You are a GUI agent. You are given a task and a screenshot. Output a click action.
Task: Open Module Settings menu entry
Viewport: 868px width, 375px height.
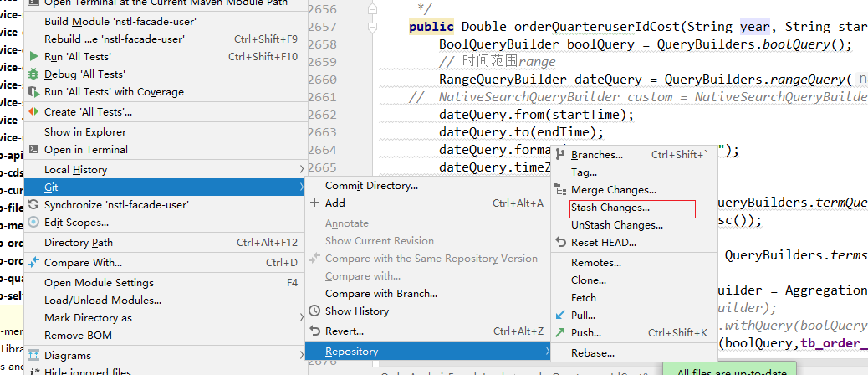pyautogui.click(x=166, y=282)
